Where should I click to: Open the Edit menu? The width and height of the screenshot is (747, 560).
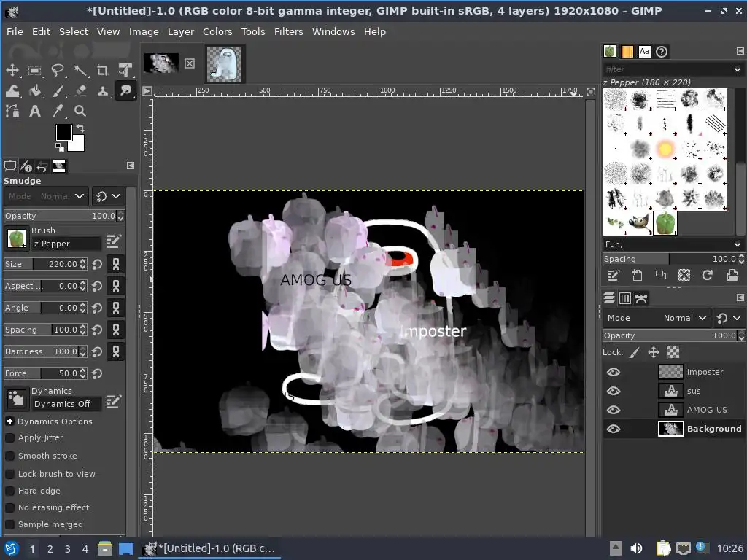(x=41, y=32)
